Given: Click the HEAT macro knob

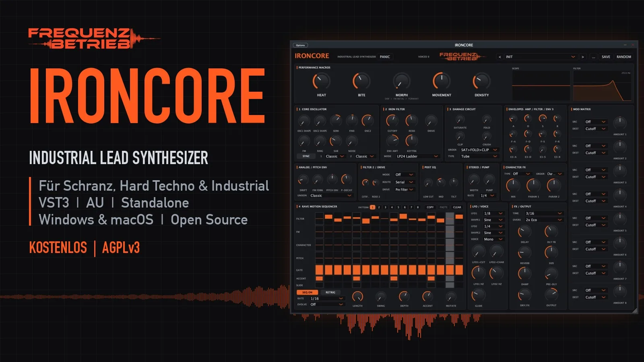Looking at the screenshot, I should 321,81.
